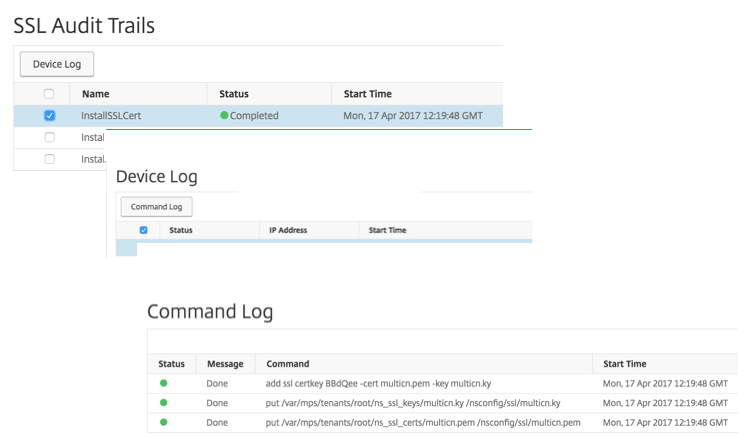Select the InstallSSLCert entry name

pos(111,115)
